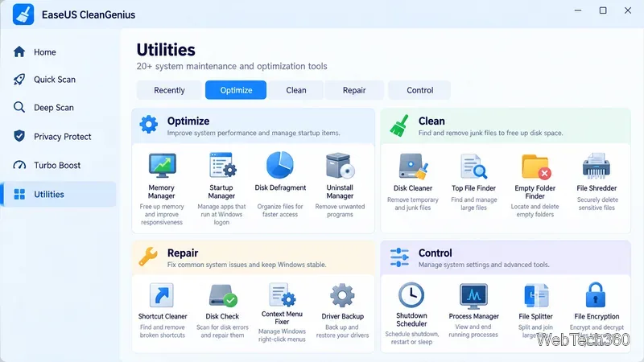Click the Optimize section gear icon
This screenshot has height=362, width=644.
click(x=148, y=125)
